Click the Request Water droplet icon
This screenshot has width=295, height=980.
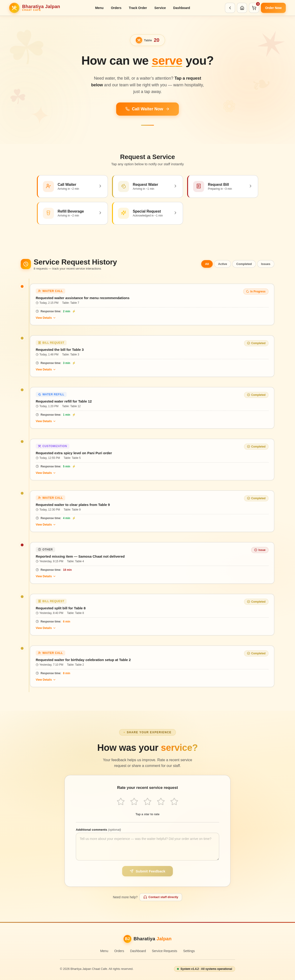(123, 186)
